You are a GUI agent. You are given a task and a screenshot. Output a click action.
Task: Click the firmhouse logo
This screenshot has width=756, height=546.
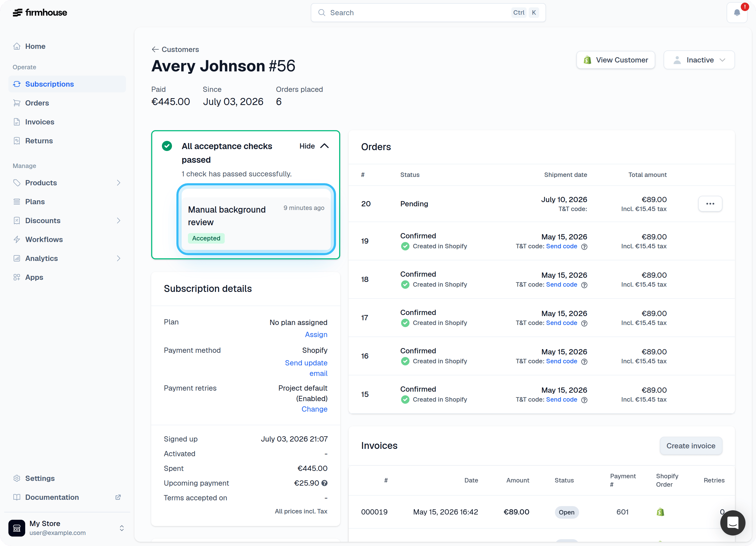coord(40,13)
